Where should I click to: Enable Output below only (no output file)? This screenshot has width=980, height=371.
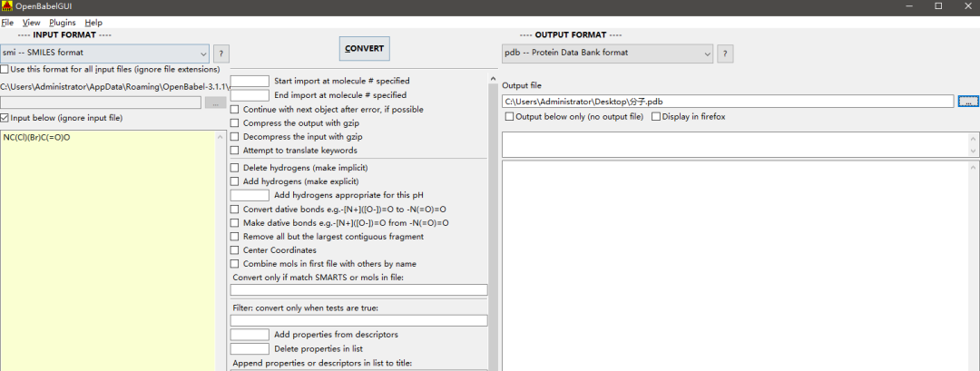pyautogui.click(x=509, y=117)
